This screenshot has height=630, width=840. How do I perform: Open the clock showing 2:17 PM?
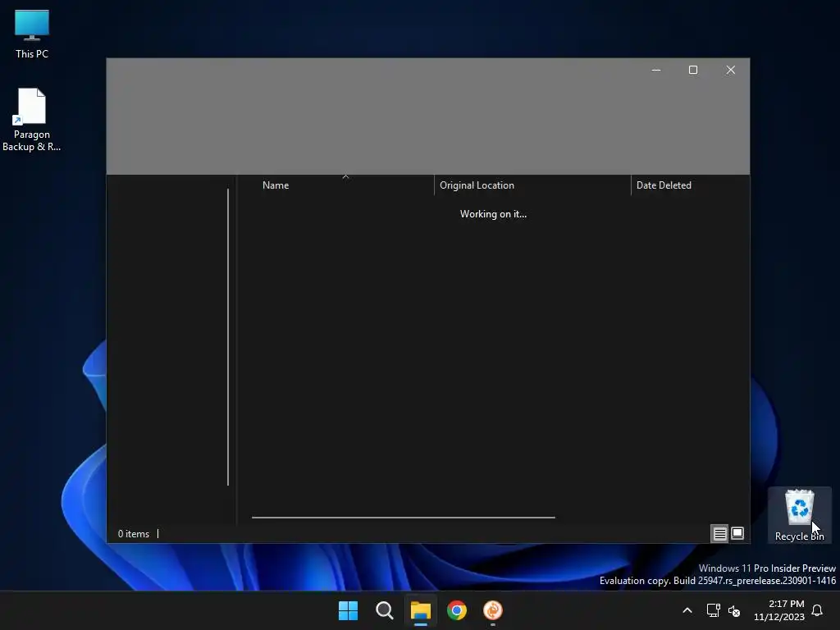pos(779,610)
